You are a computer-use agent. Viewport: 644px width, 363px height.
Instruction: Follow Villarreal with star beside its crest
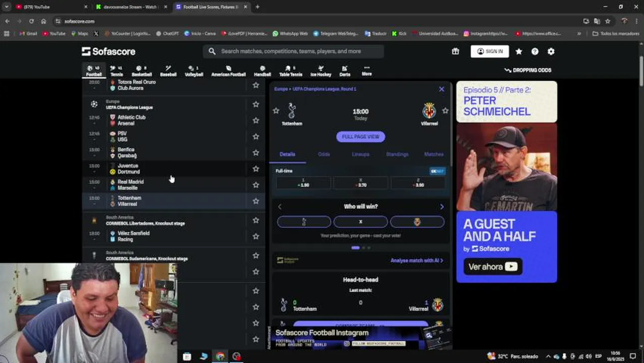445,110
